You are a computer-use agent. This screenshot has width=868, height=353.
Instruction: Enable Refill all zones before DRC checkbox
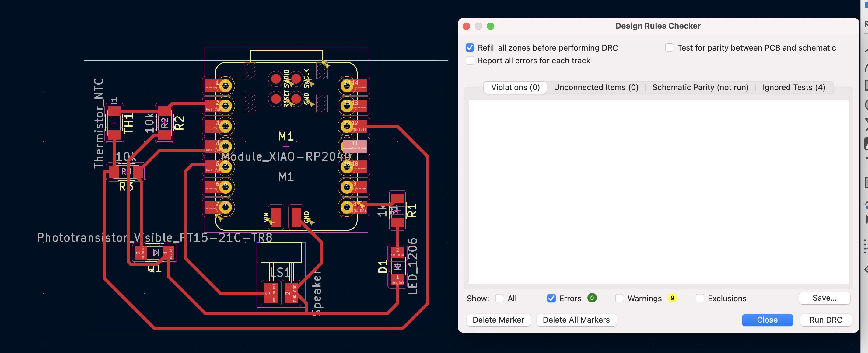tap(470, 47)
